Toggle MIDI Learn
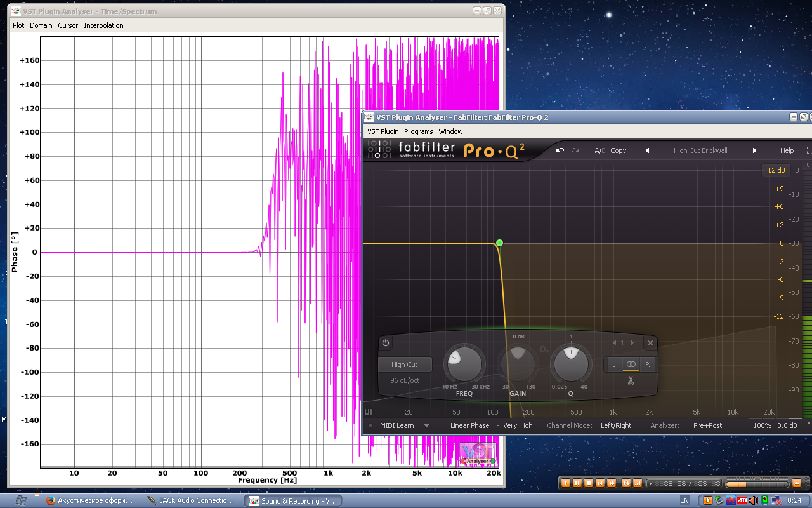Screen dimensions: 812x508 pos(396,425)
